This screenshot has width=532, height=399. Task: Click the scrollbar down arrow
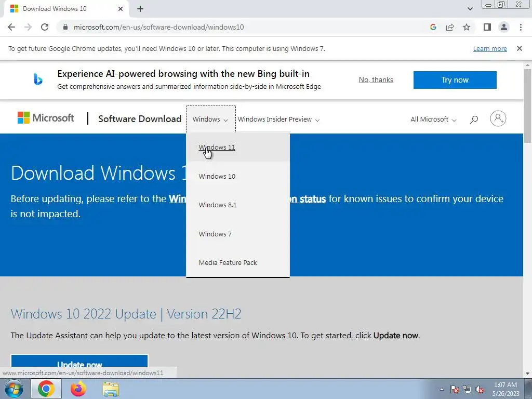tap(528, 374)
